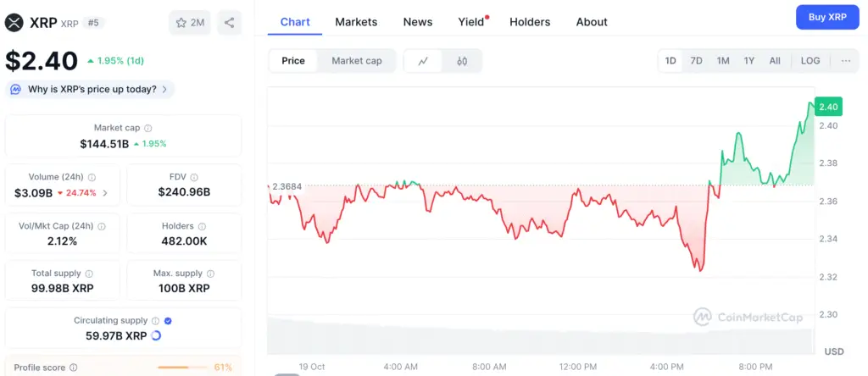The height and width of the screenshot is (376, 868).
Task: Click the Max. supply info icon
Action: [211, 274]
